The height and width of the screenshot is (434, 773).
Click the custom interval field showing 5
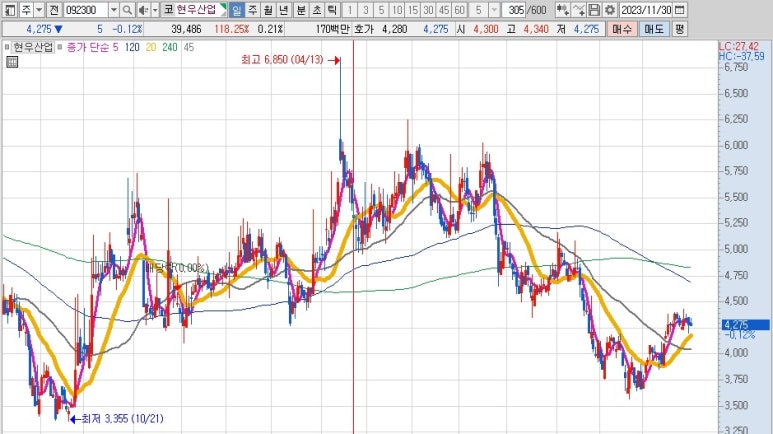[478, 9]
